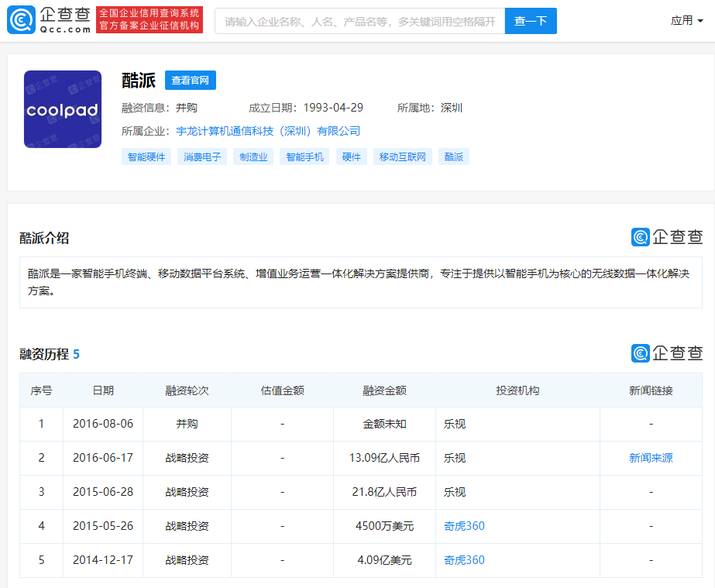Image resolution: width=715 pixels, height=588 pixels.
Task: Select the 酷派 tag
Action: [x=454, y=157]
